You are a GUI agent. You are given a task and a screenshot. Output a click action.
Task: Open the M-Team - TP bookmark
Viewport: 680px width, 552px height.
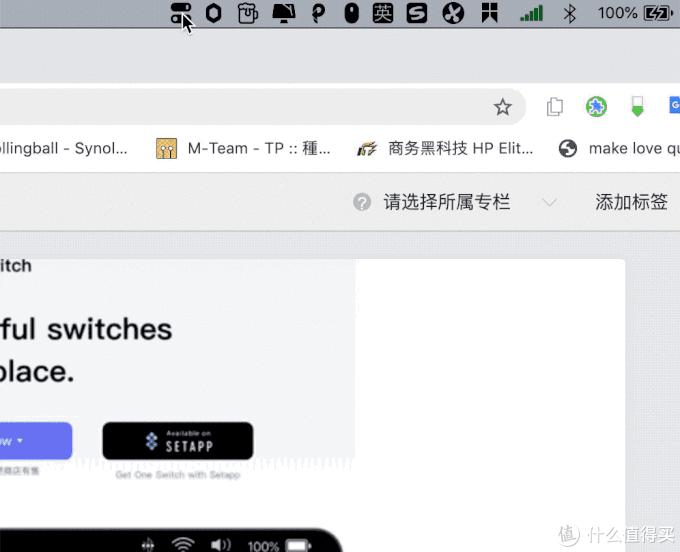(x=243, y=149)
